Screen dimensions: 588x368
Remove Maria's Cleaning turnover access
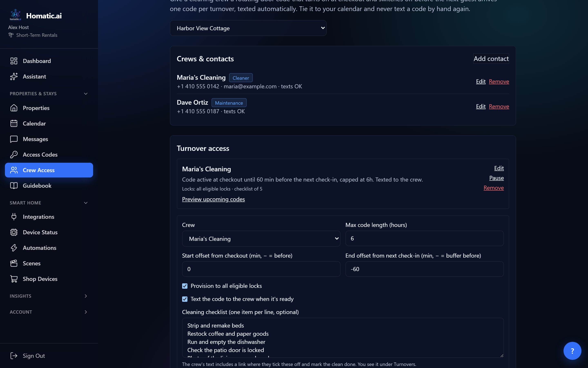[493, 188]
